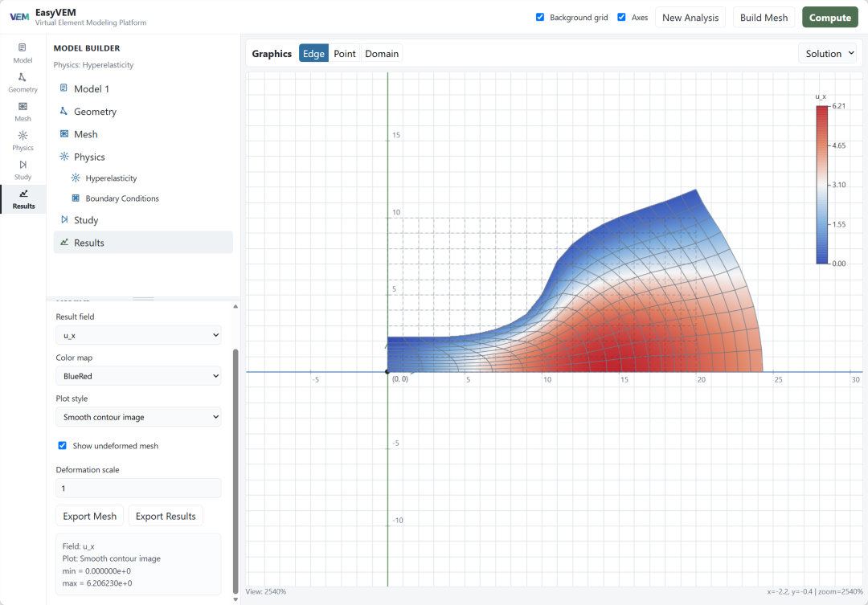Screen dimensions: 868x605
Task: Click the Physics tree node icon
Action: [64, 157]
